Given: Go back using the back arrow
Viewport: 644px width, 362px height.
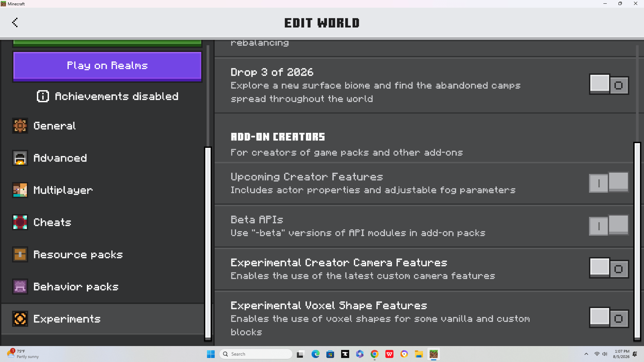Looking at the screenshot, I should click(x=15, y=22).
